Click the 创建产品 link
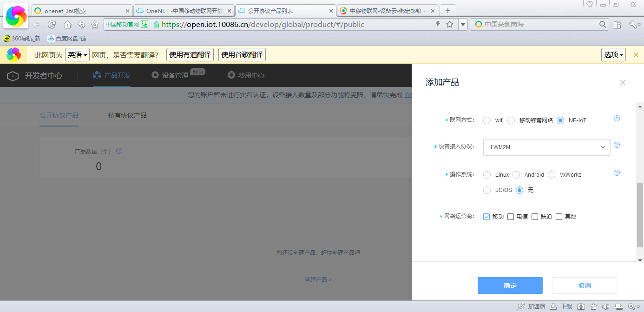The image size is (644, 312). 318,280
